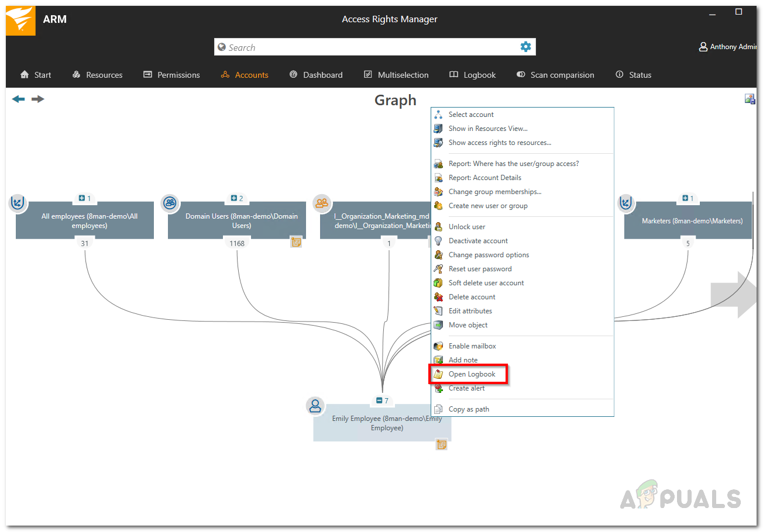This screenshot has height=532, width=763.
Task: Switch to the Resources tab
Action: click(x=97, y=75)
